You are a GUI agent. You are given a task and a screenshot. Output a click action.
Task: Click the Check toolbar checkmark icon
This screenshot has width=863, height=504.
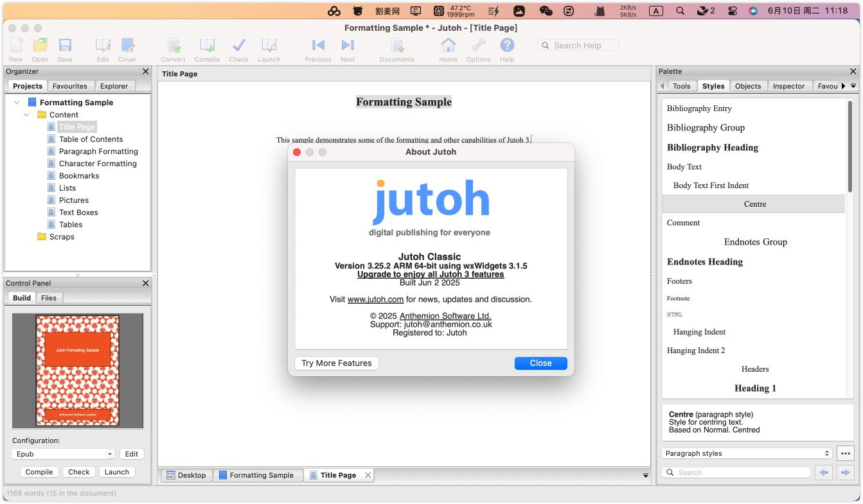[x=238, y=46]
